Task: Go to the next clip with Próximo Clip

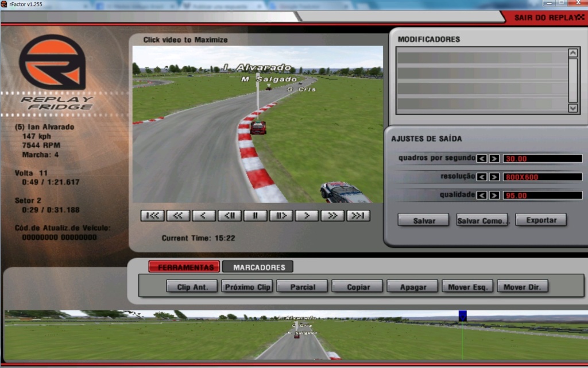Action: pos(247,286)
